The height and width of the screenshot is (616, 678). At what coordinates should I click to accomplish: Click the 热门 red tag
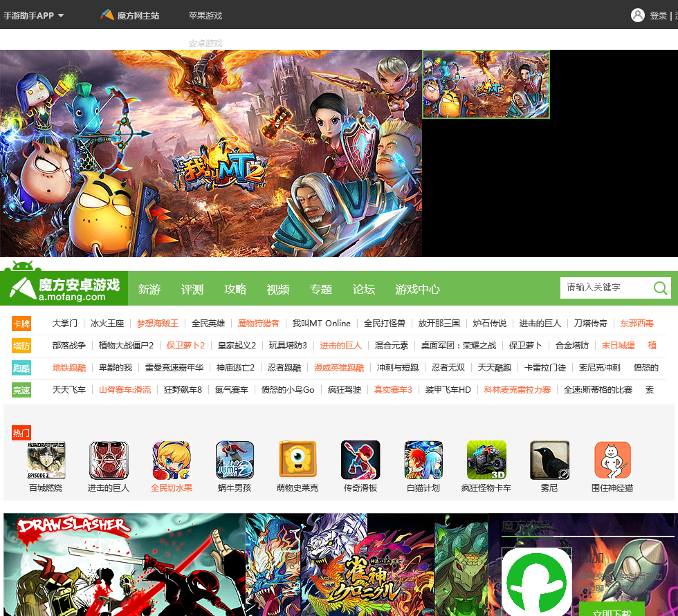click(x=21, y=433)
